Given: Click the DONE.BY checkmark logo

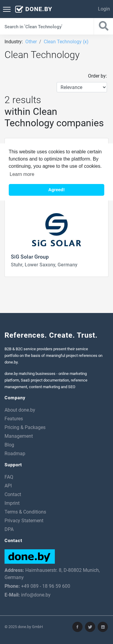Looking at the screenshot, I should [33, 9].
